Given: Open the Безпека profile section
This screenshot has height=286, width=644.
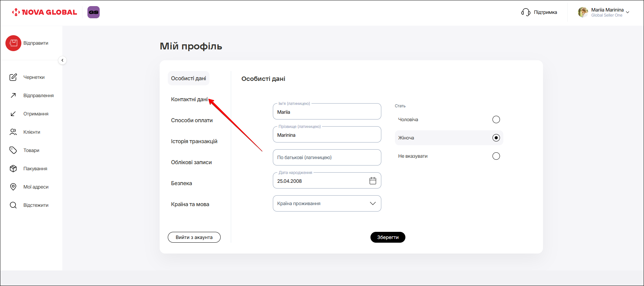Looking at the screenshot, I should click(181, 183).
